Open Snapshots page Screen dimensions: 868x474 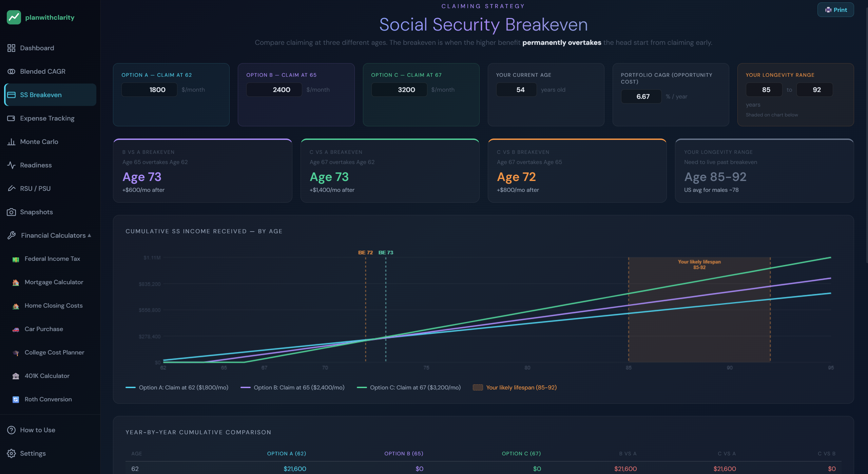coord(50,212)
